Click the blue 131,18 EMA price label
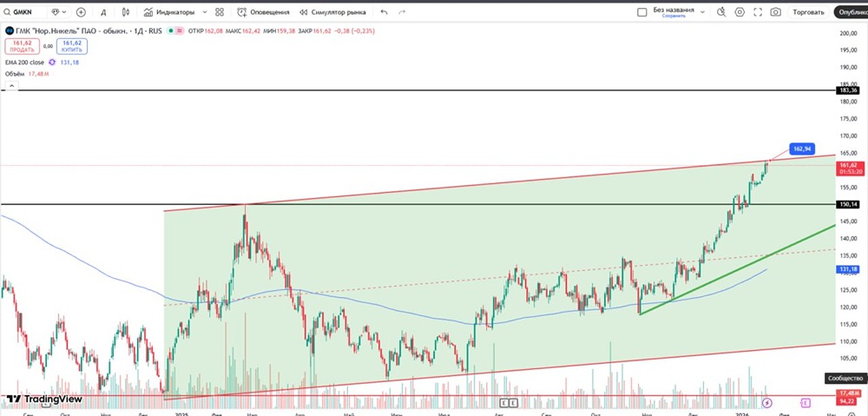The width and height of the screenshot is (868, 416). click(849, 268)
